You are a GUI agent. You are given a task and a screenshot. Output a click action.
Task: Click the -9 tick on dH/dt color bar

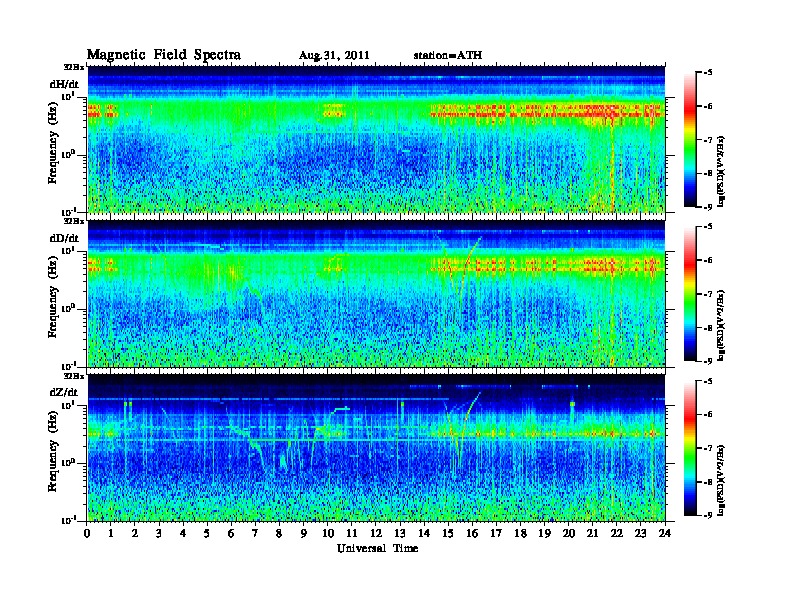709,207
